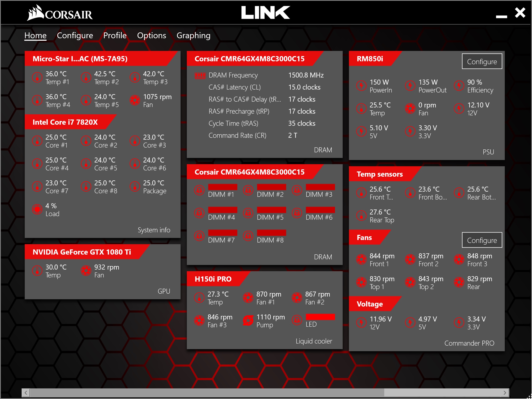Image resolution: width=532 pixels, height=399 pixels.
Task: Click the Temp #1 thermometer icon
Action: click(x=37, y=77)
